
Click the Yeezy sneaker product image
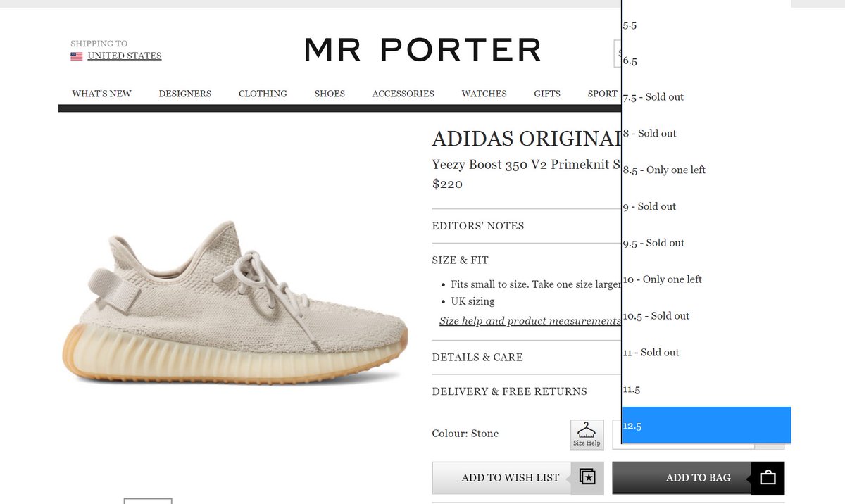click(234, 303)
